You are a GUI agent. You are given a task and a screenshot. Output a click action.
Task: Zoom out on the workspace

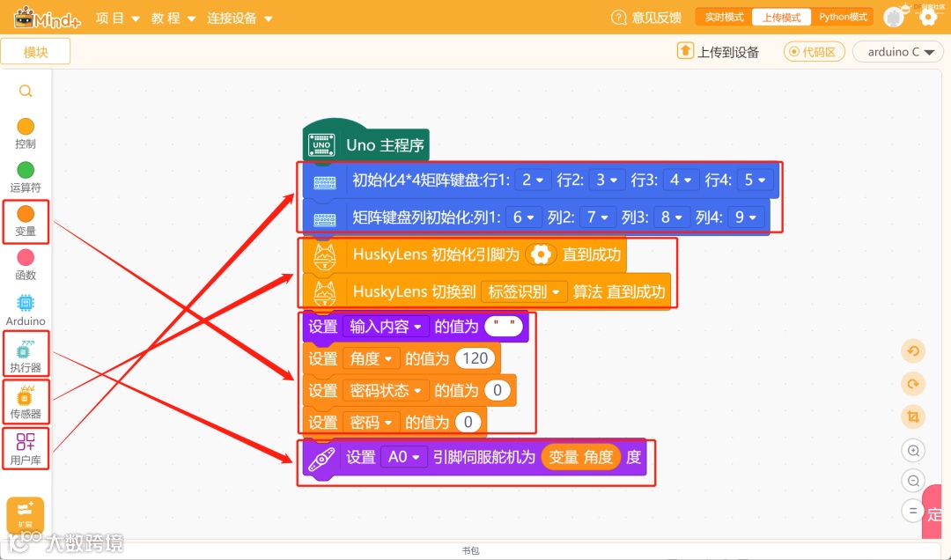[913, 481]
